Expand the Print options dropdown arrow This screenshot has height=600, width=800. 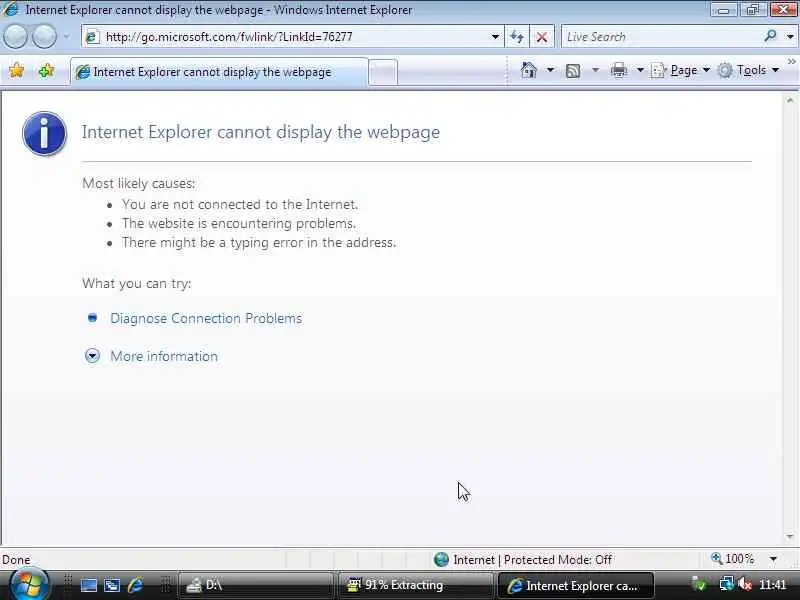640,70
